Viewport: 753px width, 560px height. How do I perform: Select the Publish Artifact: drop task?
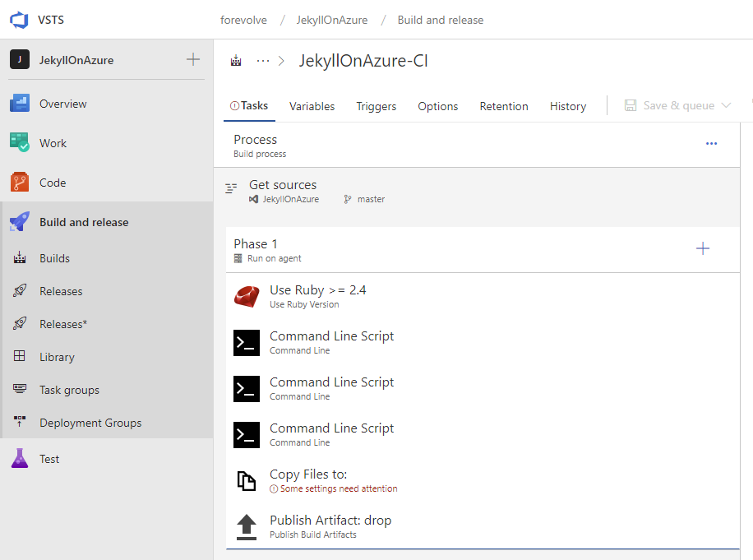[x=483, y=527]
